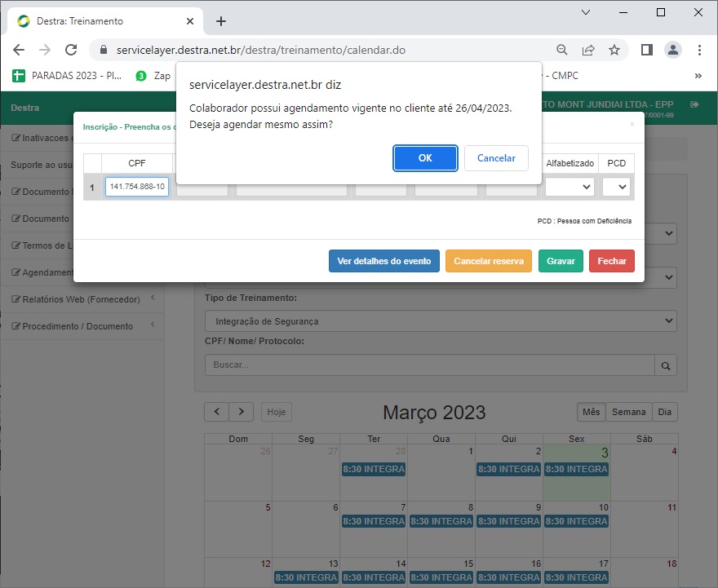Screen dimensions: 718x588
Task: Expand the PCD dropdown
Action: (x=617, y=187)
